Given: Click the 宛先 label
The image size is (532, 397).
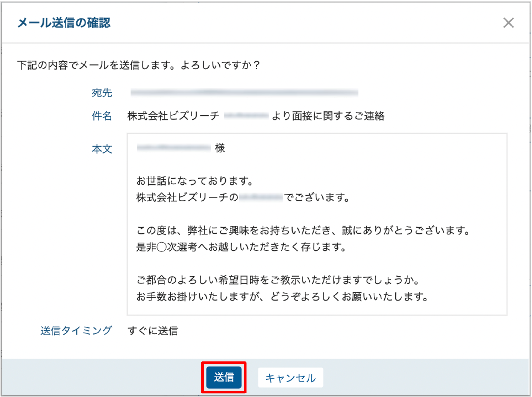Looking at the screenshot, I should (x=102, y=93).
